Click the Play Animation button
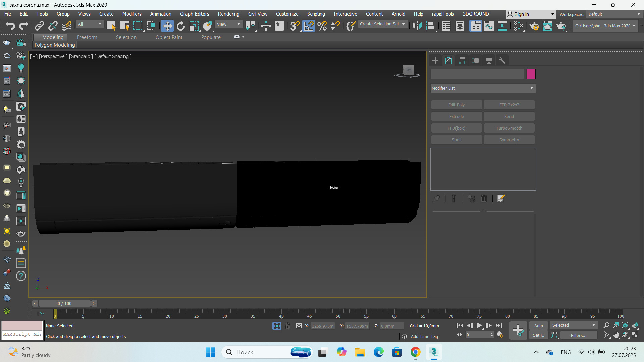The width and height of the screenshot is (644, 362). pyautogui.click(x=479, y=325)
